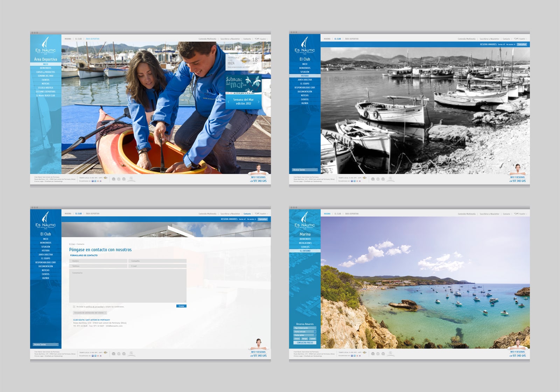Screen dimensions: 560x392
Task: Click Facebook icon in contact page footer
Action: [92, 356]
